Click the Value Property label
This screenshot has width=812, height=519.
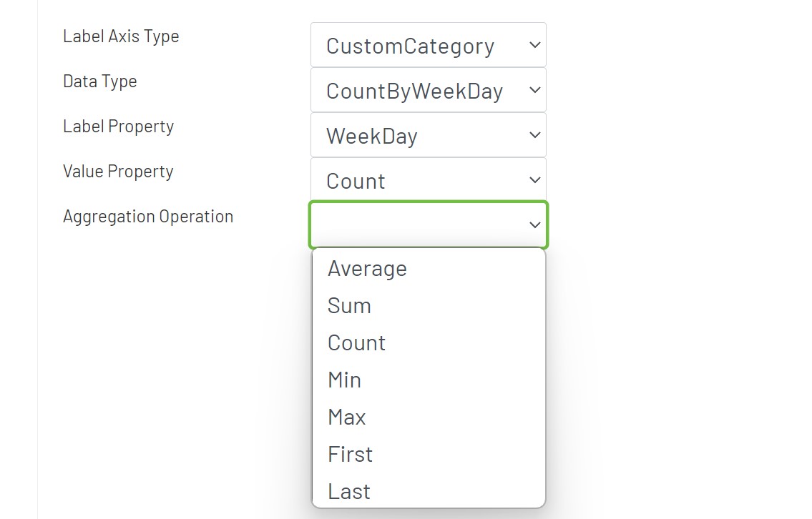[118, 171]
